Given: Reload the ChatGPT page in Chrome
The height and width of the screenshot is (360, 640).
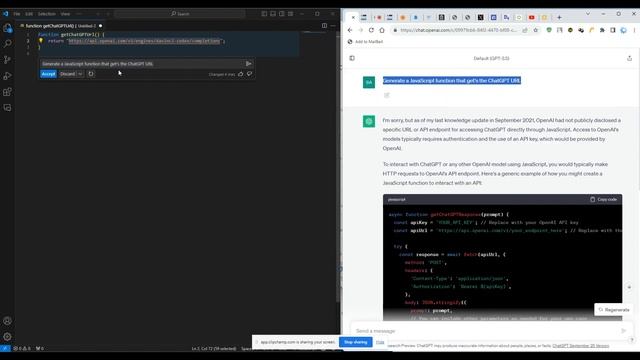Looking at the screenshot, I should (x=371, y=30).
